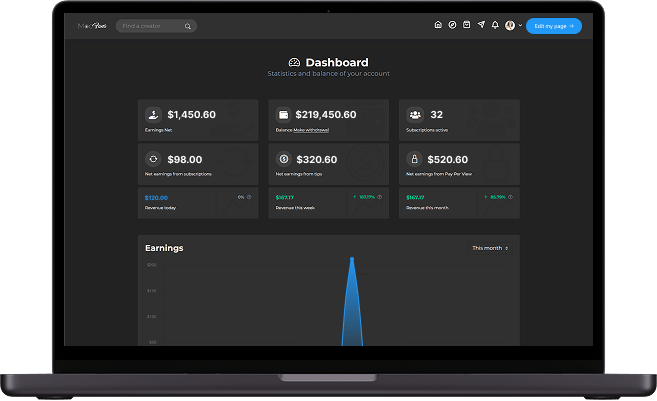
Task: Click the subscriptions earnings refresh icon
Action: click(x=153, y=159)
